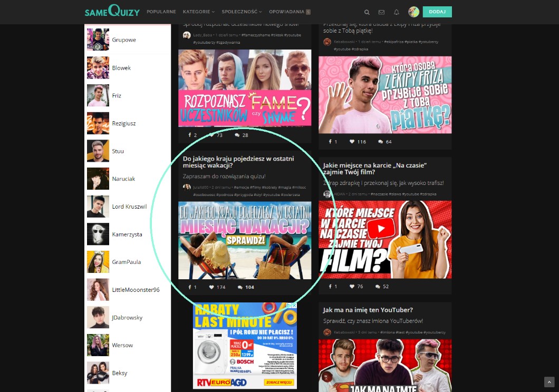Open the search magnifier in the header

(367, 12)
